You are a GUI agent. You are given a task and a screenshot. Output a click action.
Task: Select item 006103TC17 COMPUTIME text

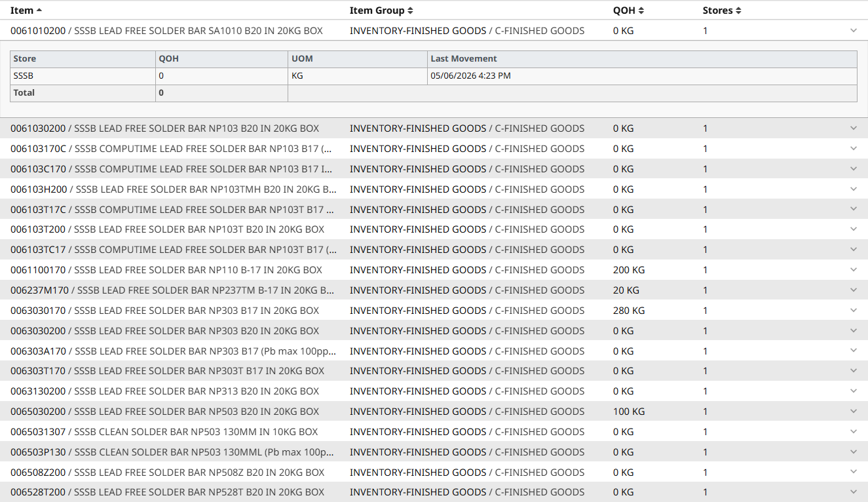click(174, 250)
